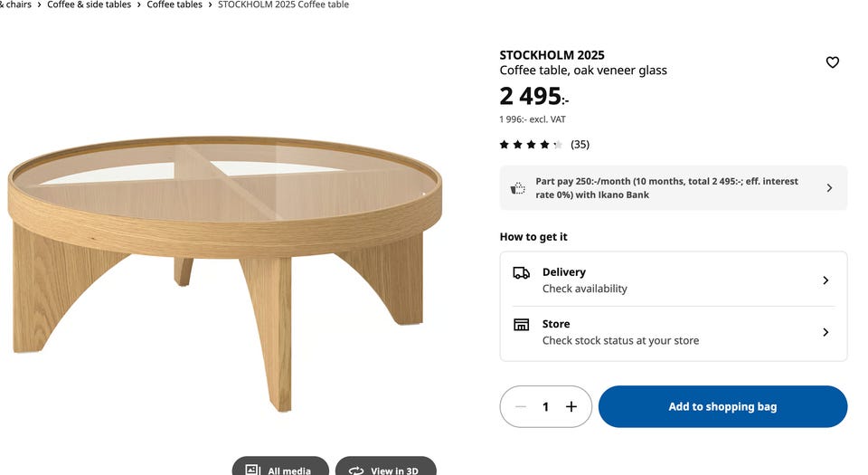Open the 35 reviews link

580,145
